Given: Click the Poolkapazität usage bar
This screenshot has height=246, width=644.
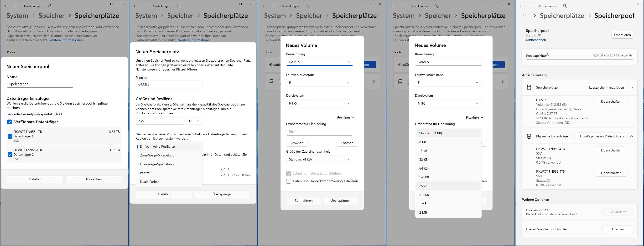Looking at the screenshot, I should (580, 60).
